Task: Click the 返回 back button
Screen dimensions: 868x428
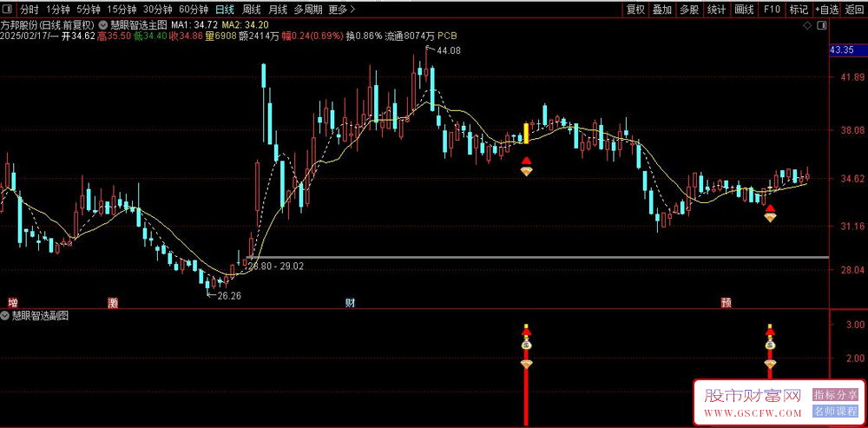Action: click(x=855, y=9)
